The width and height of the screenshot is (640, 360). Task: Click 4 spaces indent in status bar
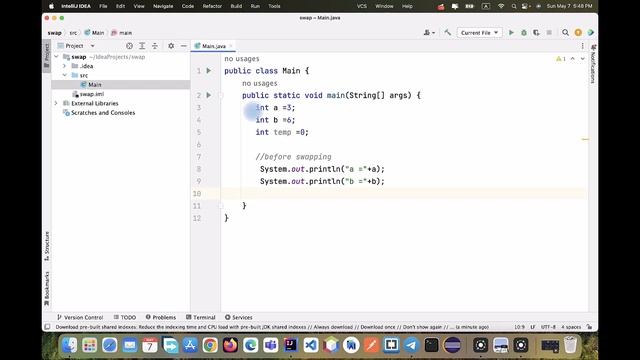pos(571,327)
